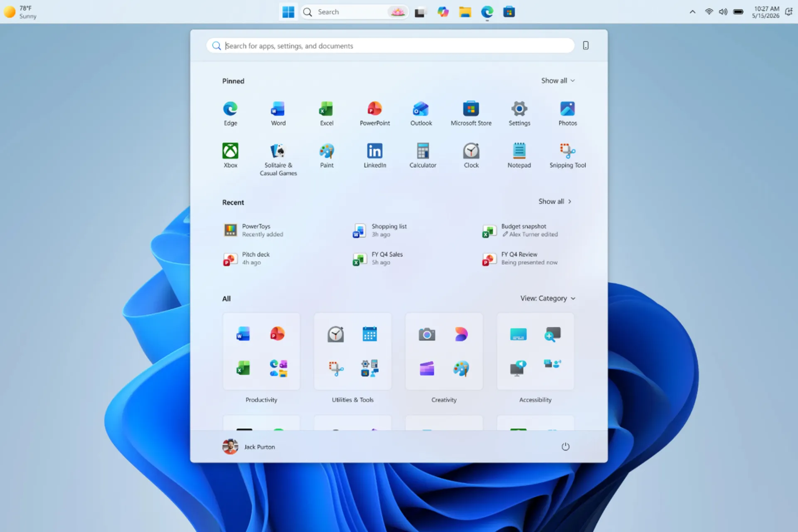Launch Solitaire & Casual Games
Image resolution: width=798 pixels, height=532 pixels.
pos(278,159)
